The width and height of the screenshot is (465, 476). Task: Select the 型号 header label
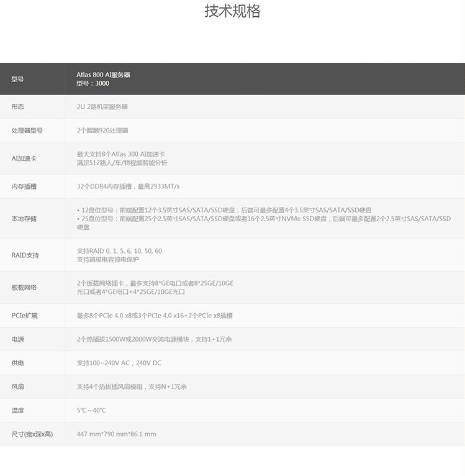click(17, 79)
